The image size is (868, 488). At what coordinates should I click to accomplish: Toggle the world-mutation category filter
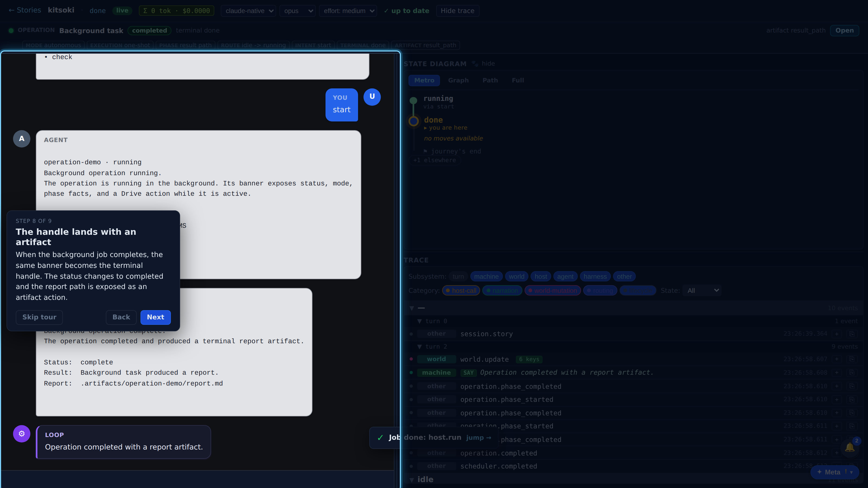pyautogui.click(x=552, y=290)
